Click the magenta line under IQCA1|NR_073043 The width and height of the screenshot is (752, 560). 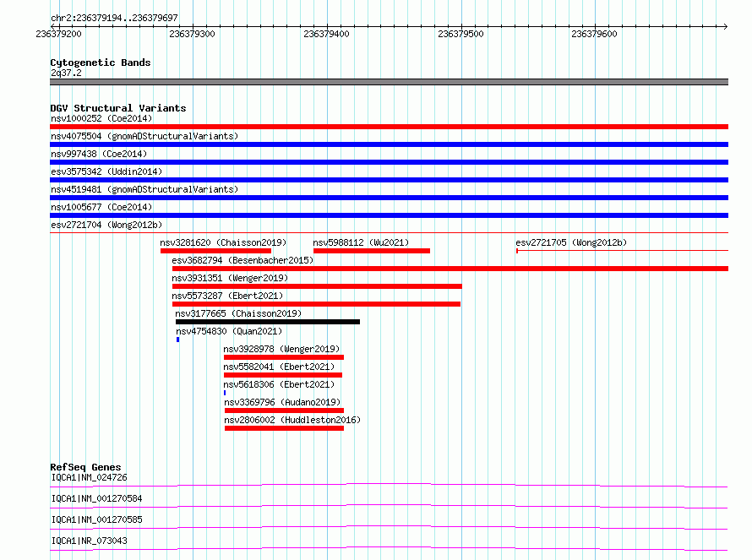389,548
